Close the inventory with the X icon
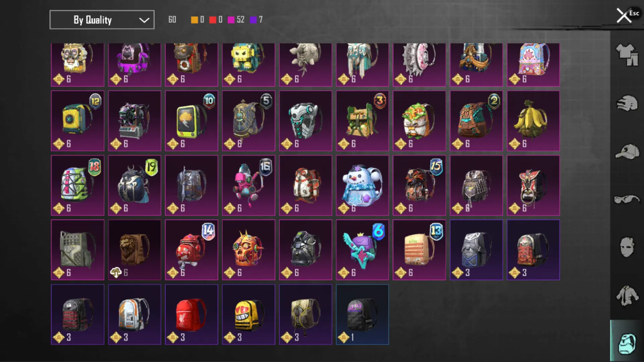Image resolution: width=644 pixels, height=362 pixels. tap(624, 16)
